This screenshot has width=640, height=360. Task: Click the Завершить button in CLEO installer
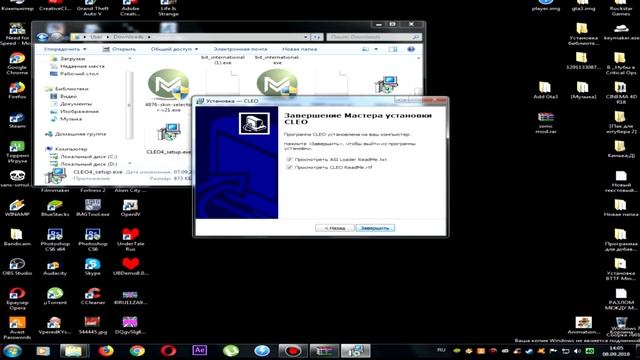click(375, 228)
